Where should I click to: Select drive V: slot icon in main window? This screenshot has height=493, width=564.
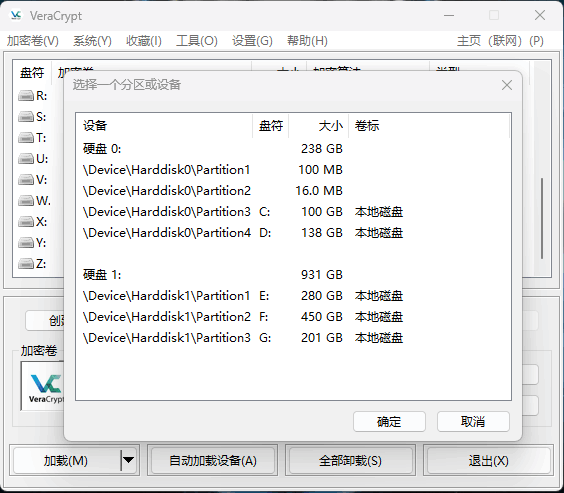(26, 180)
